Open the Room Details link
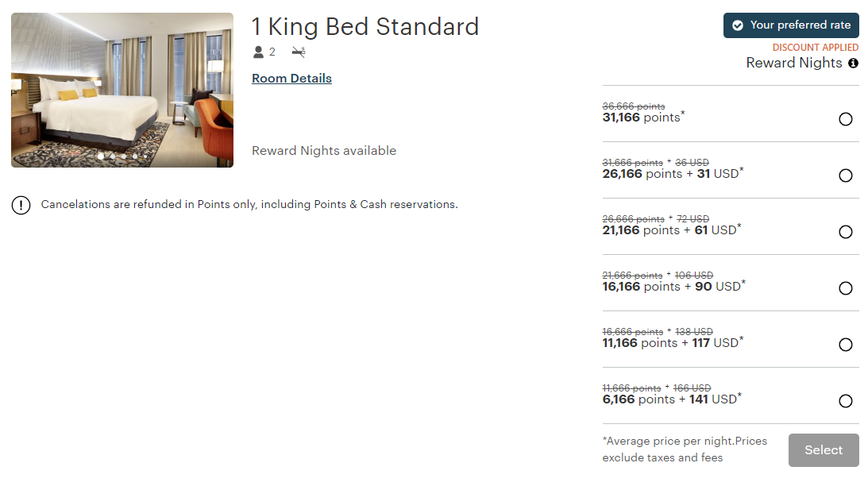Image resolution: width=868 pixels, height=486 pixels. (291, 79)
